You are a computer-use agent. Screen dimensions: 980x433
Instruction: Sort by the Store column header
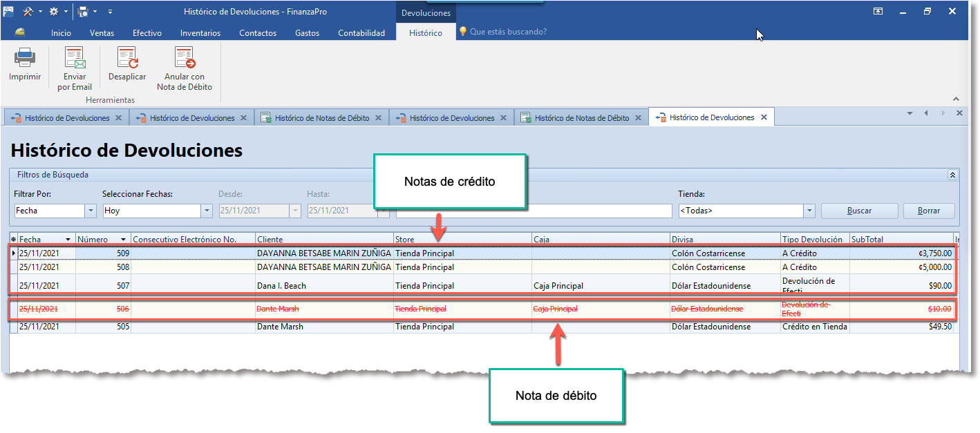(462, 240)
